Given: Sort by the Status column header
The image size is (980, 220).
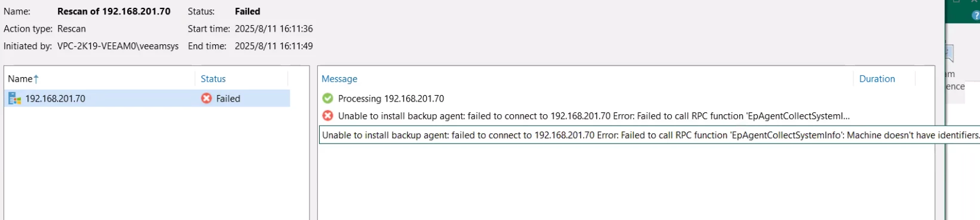Looking at the screenshot, I should [x=213, y=79].
